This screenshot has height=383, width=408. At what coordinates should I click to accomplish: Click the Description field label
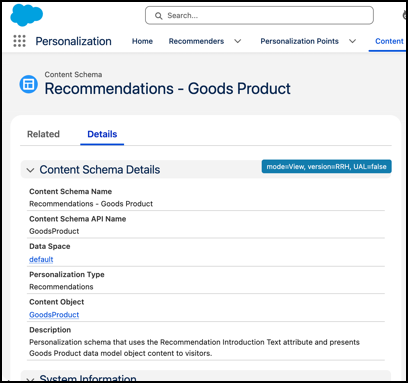point(50,330)
